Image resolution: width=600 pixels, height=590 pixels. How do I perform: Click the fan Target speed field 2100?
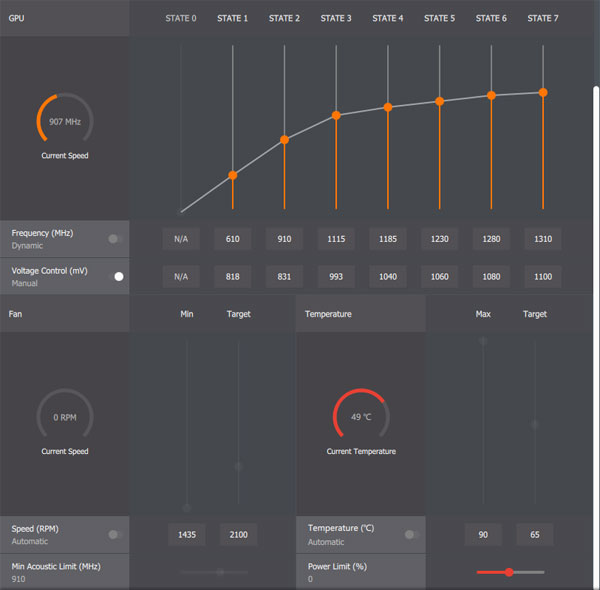[238, 535]
